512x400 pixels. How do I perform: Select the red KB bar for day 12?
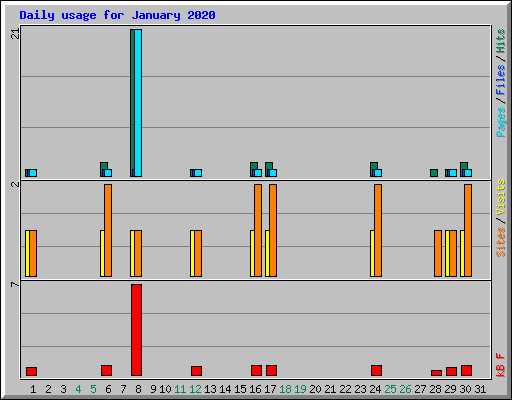(x=196, y=371)
